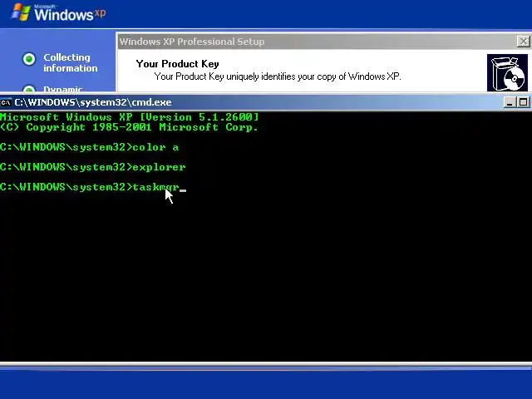The image size is (532, 399).
Task: Click the Microsoft Windows XP version line
Action: [x=130, y=117]
